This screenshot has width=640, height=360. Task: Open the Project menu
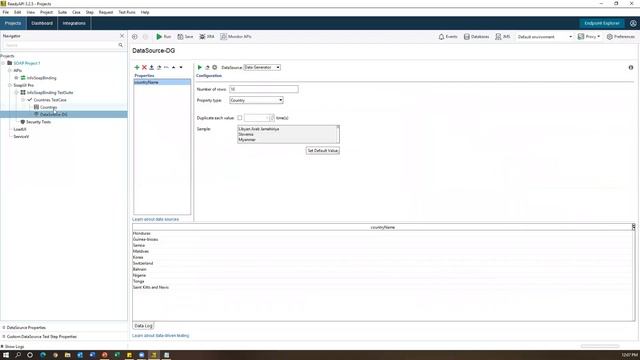pyautogui.click(x=47, y=12)
